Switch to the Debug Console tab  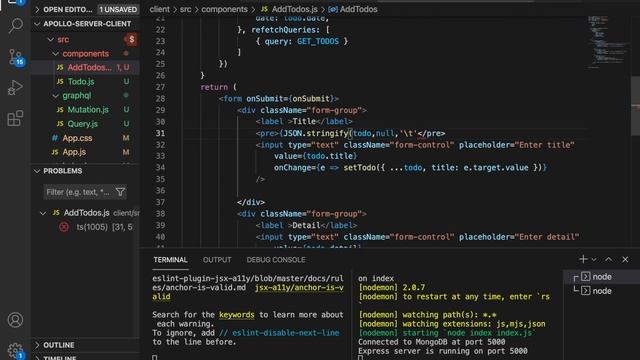point(276,260)
